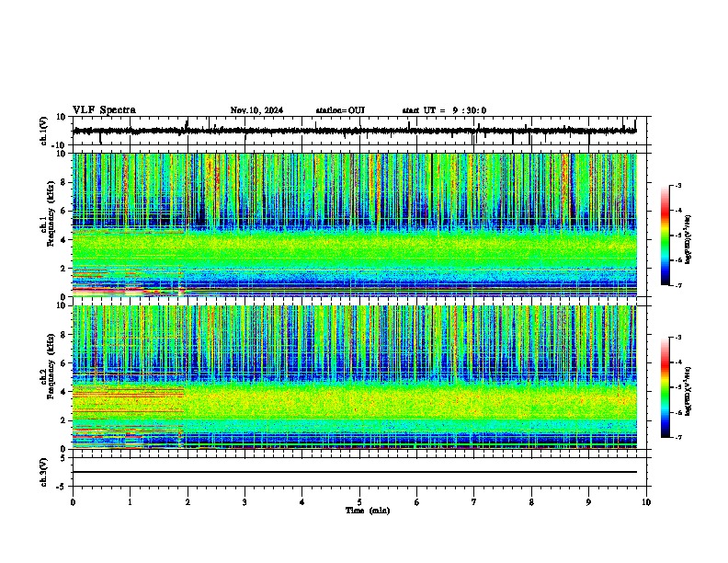Click the time axis tick label "9"
The width and height of the screenshot is (728, 563).
point(588,502)
